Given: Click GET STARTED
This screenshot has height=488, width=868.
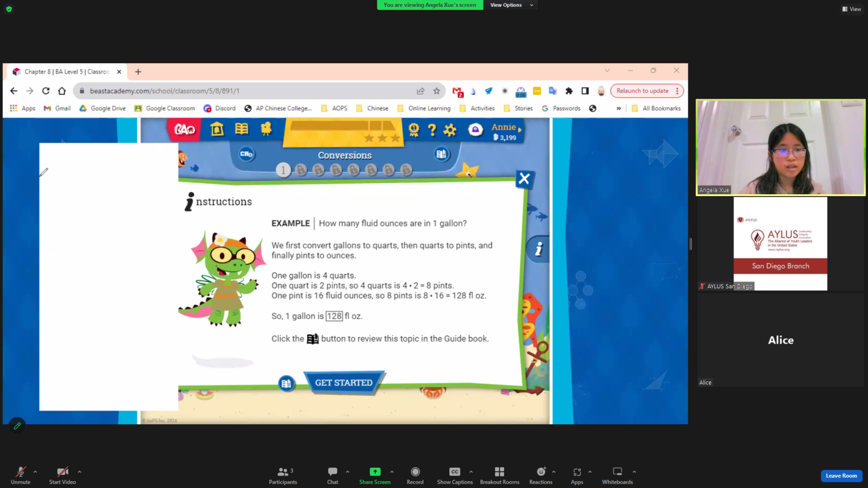Looking at the screenshot, I should (x=344, y=383).
